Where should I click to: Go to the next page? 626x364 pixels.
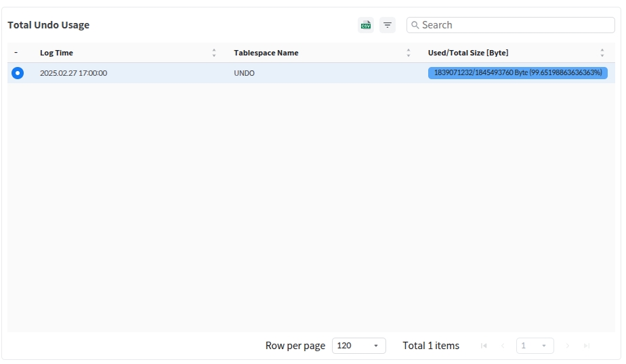tap(567, 346)
